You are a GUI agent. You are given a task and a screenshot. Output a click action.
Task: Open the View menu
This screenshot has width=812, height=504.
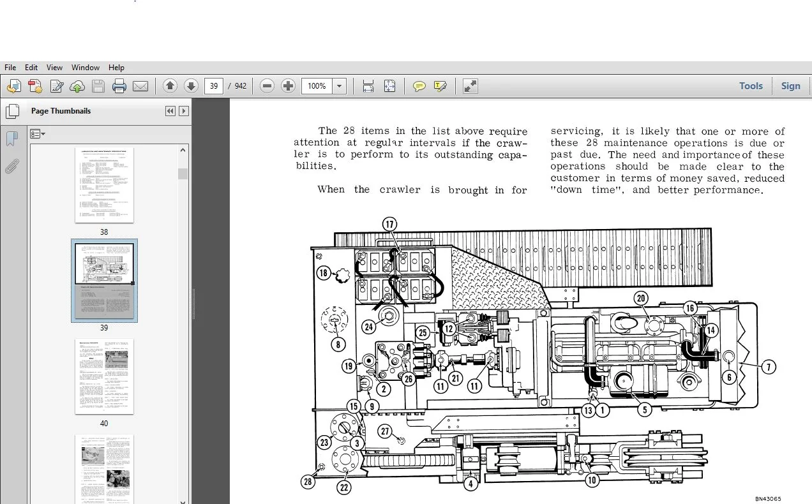pos(54,67)
